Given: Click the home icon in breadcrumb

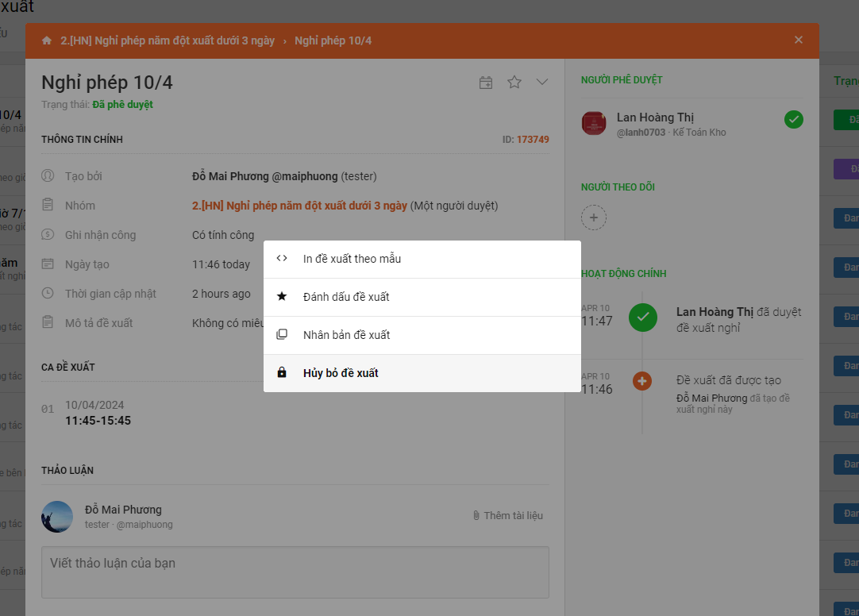Looking at the screenshot, I should coord(47,40).
